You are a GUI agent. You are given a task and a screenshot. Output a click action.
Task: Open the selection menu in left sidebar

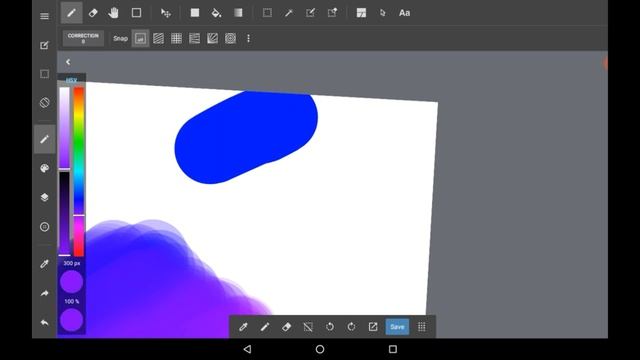(x=44, y=74)
